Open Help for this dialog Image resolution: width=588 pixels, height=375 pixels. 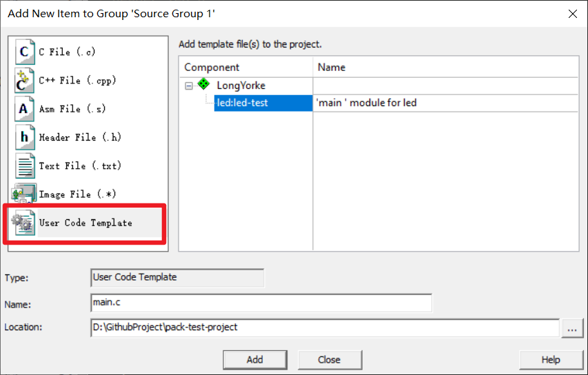550,359
